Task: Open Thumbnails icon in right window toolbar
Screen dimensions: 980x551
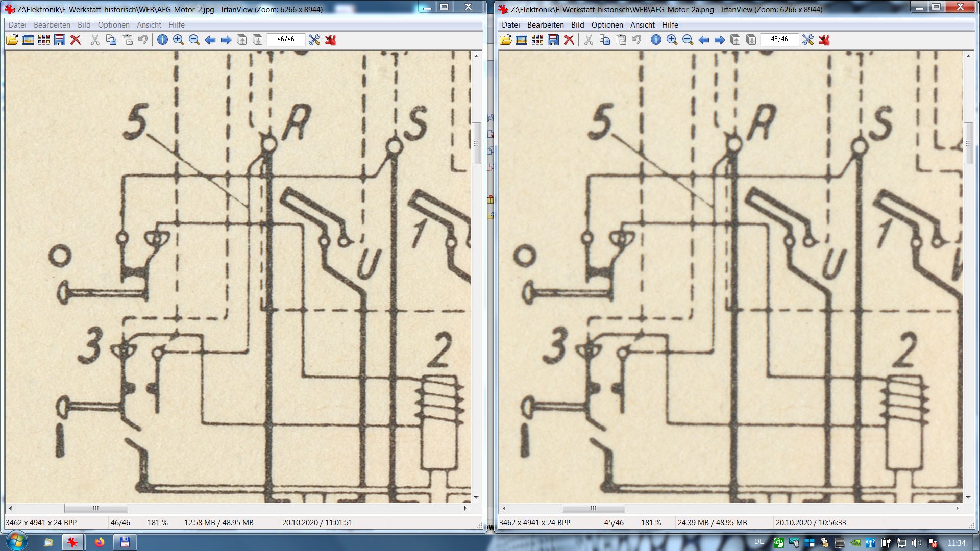Action: coord(537,40)
